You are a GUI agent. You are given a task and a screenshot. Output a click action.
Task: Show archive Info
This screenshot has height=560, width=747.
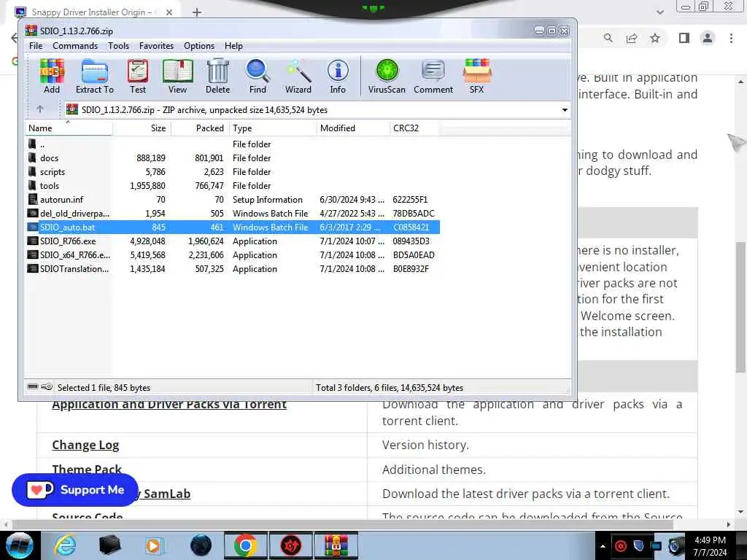[x=338, y=76]
